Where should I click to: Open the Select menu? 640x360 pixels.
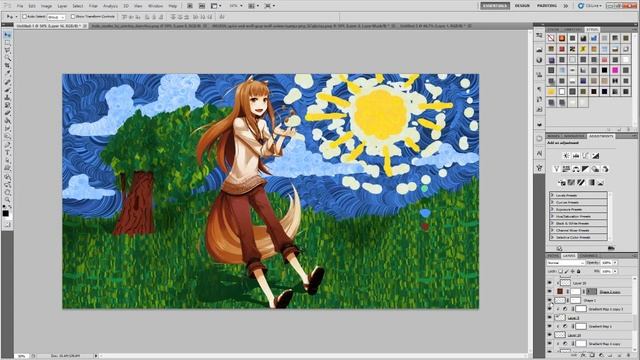78,6
